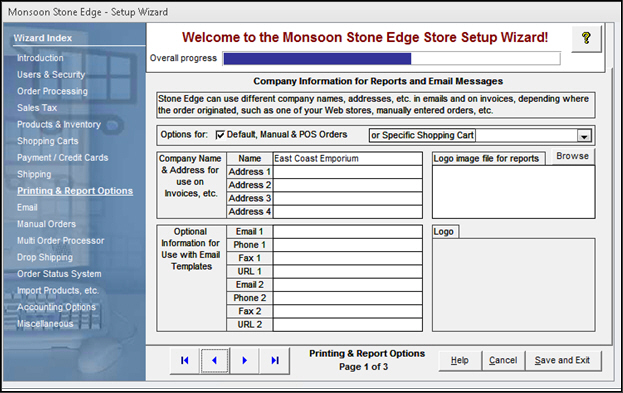This screenshot has width=623, height=393.
Task: Click the Browse button for logo
Action: 572,156
